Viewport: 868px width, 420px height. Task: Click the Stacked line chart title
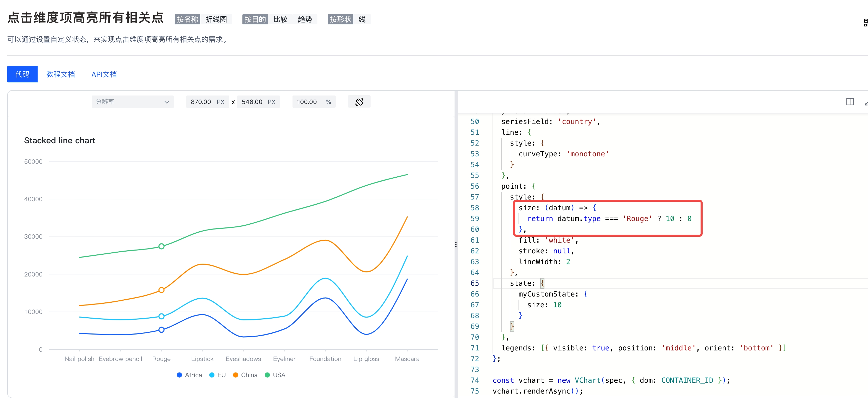pyautogui.click(x=60, y=140)
